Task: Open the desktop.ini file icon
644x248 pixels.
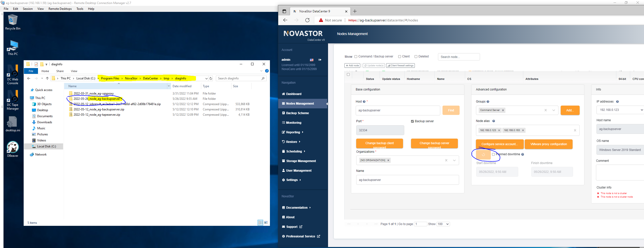Action: click(13, 124)
